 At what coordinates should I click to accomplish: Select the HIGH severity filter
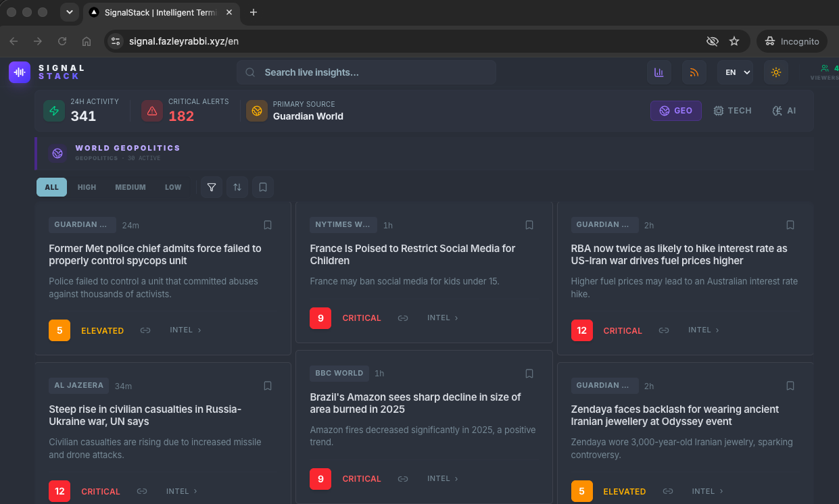tap(87, 187)
